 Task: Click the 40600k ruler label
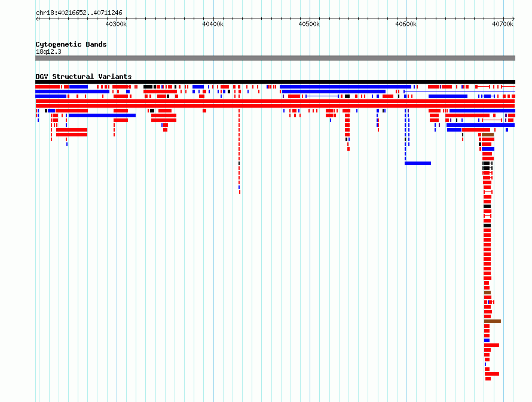point(406,24)
